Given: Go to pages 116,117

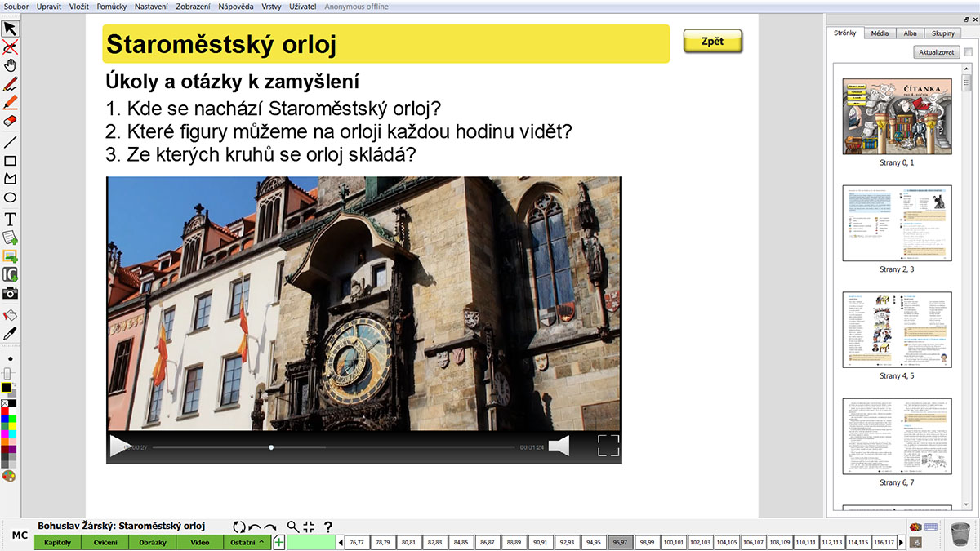Looking at the screenshot, I should 883,542.
